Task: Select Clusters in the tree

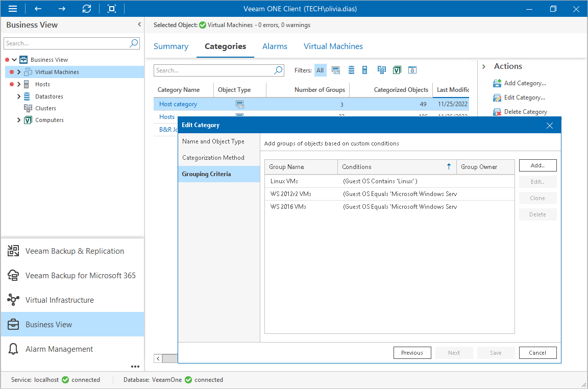Action: (x=45, y=108)
